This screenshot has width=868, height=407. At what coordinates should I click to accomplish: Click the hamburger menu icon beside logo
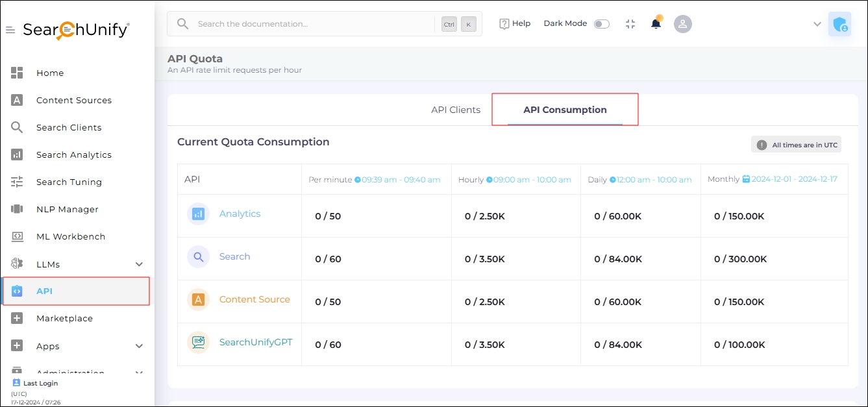click(x=10, y=31)
